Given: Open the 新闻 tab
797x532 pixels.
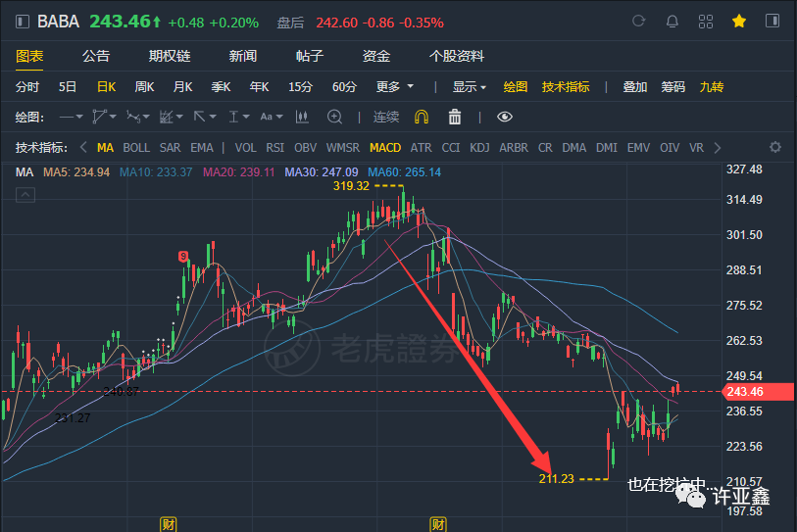Looking at the screenshot, I should [x=243, y=56].
